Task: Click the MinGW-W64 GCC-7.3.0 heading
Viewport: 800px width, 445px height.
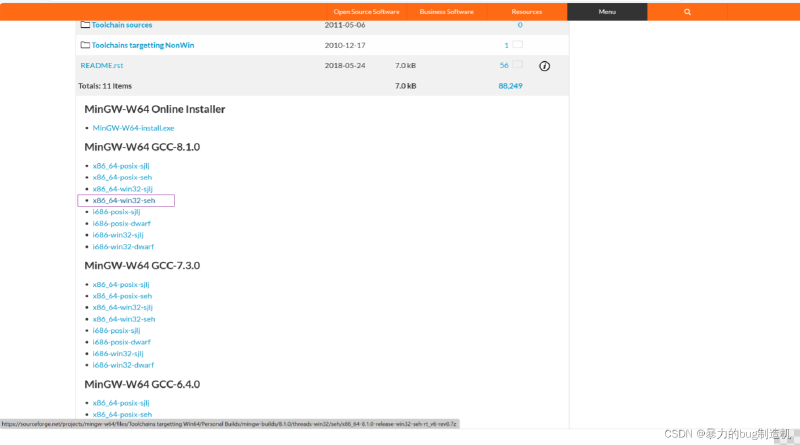Action: tap(142, 265)
